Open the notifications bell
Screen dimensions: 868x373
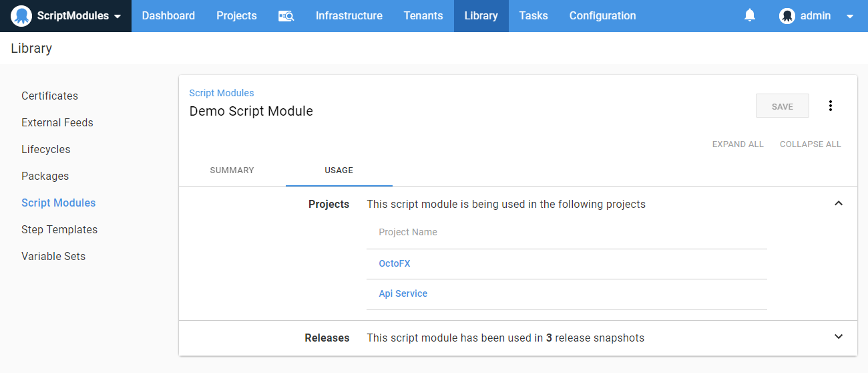tap(750, 15)
